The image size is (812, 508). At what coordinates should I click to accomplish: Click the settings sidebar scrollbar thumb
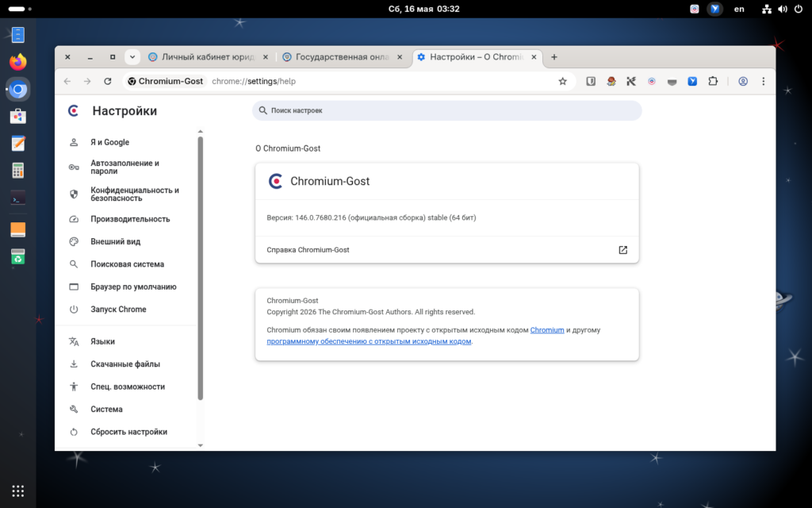201,268
